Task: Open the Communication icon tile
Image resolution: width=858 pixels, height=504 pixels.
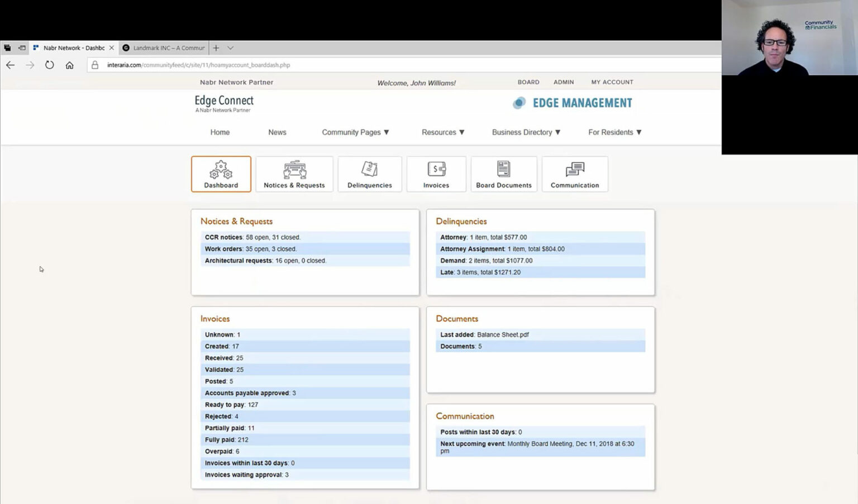Action: (x=574, y=174)
